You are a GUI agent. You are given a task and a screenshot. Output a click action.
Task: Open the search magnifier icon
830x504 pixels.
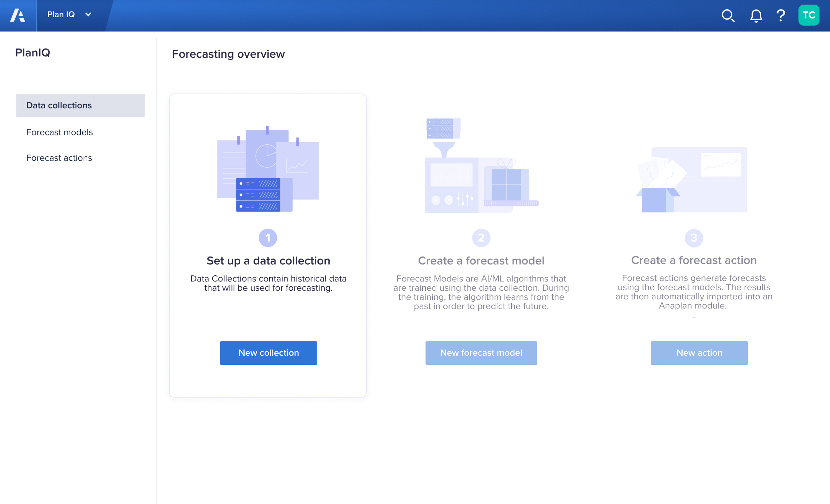click(728, 16)
